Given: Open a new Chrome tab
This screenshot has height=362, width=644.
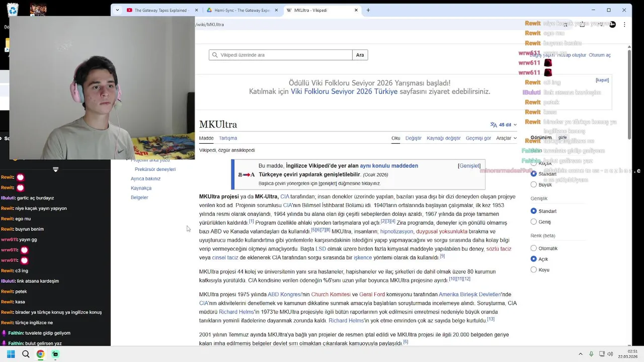Looking at the screenshot, I should 368,10.
